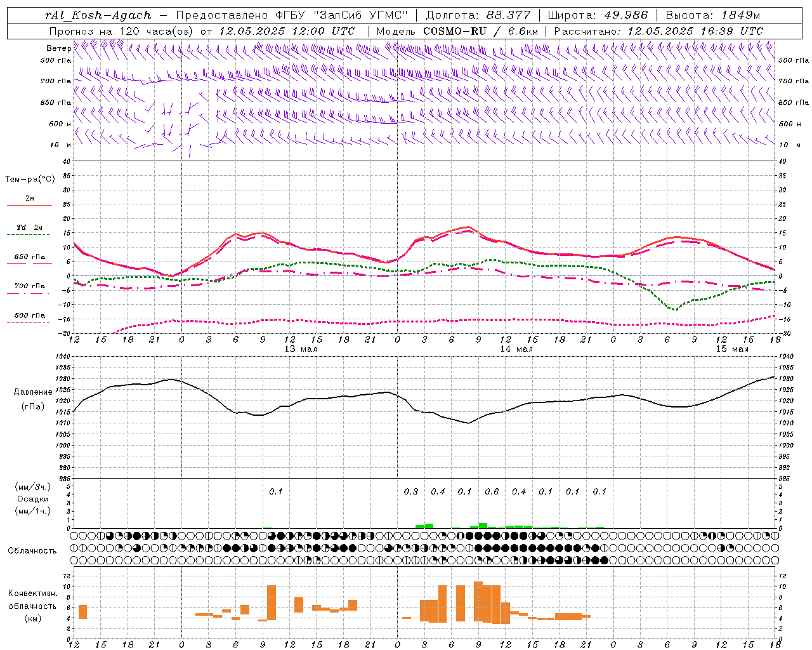Click the Рассчитано: 12.05.2025 16:39 UTC timestamp

click(x=658, y=31)
